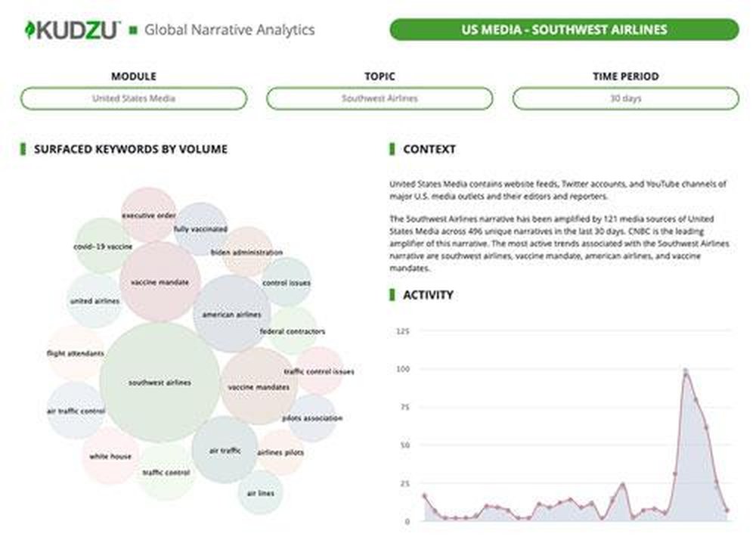Click the peak data point on Activity chart
Image resolution: width=756 pixels, height=546 pixels.
pos(686,371)
